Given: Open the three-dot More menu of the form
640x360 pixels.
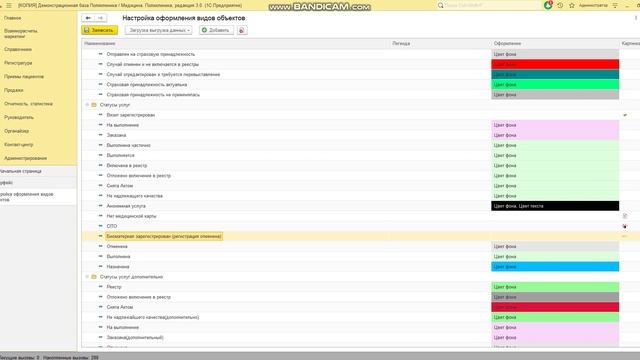Looking at the screenshot, I should (636, 18).
